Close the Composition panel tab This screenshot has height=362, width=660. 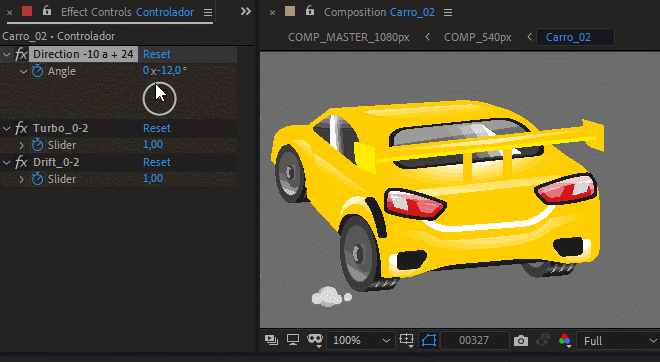click(272, 13)
